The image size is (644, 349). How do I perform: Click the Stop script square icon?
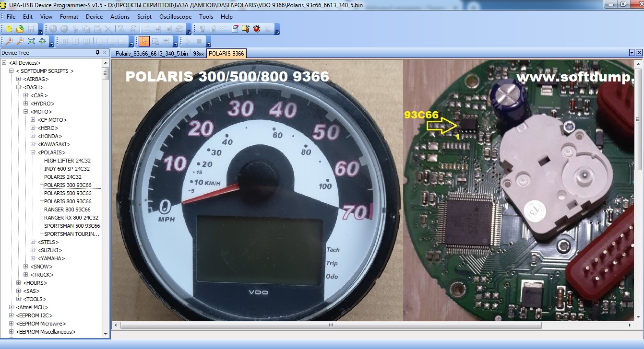coord(199,41)
